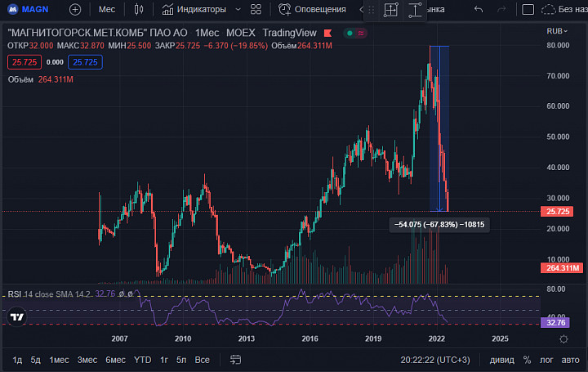588x372 pixels.
Task: Set the time range to 6мес
Action: [115, 360]
